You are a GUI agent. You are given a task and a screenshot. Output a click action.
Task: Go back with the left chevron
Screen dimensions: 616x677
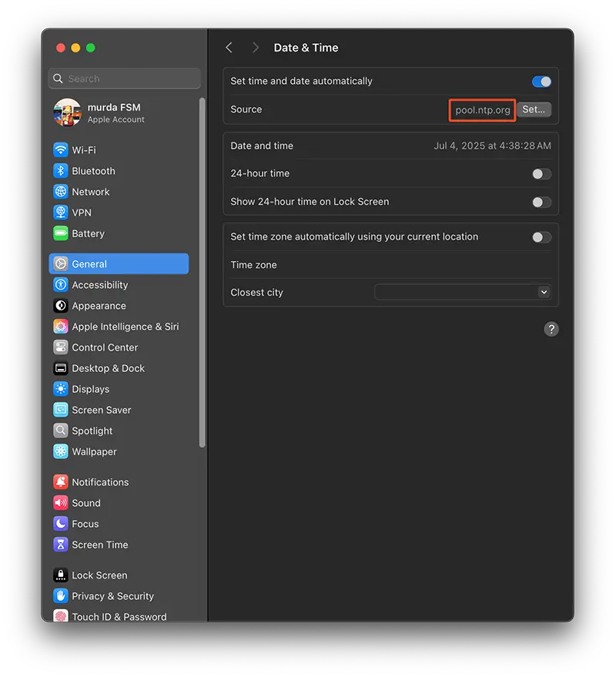coord(229,48)
